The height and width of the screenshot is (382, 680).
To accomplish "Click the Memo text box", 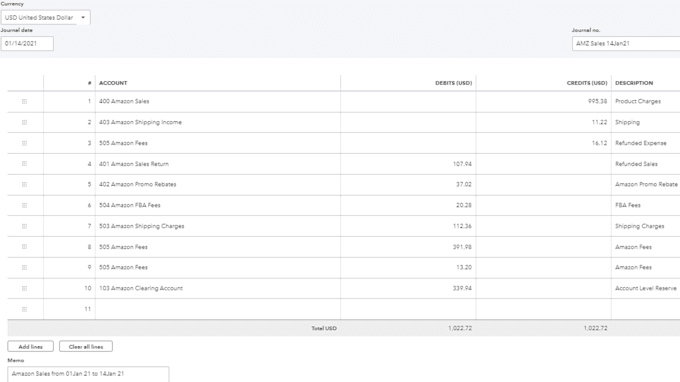I will [88, 374].
